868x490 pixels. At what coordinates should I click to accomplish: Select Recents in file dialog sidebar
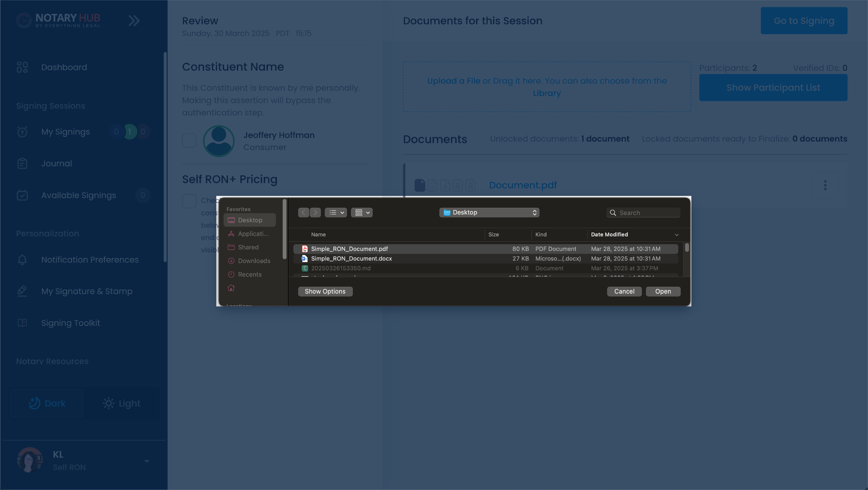coord(250,275)
